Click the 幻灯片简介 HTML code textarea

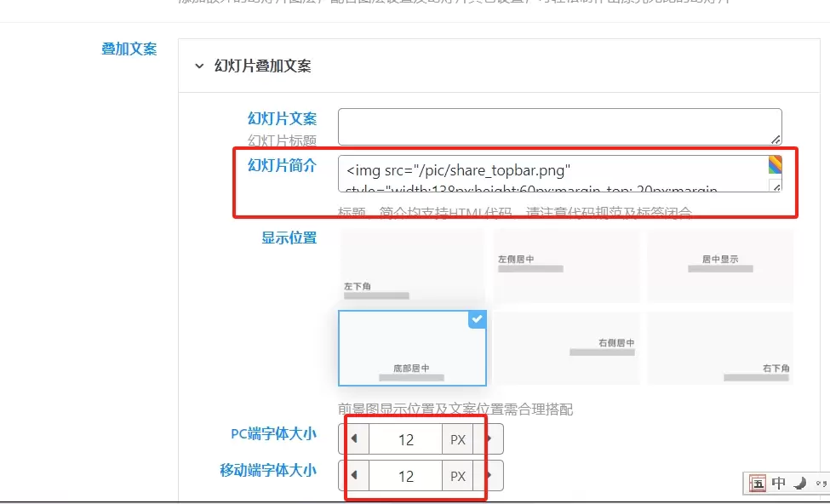[553, 175]
